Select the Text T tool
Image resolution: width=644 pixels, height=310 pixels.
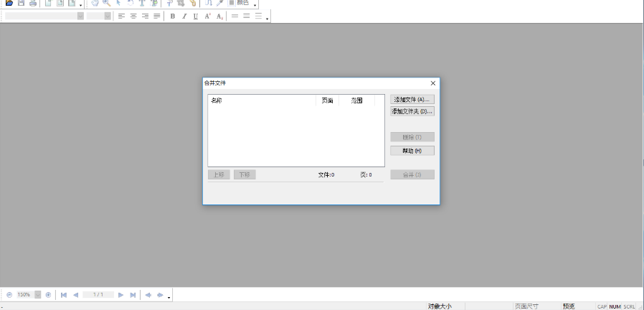coord(142,3)
